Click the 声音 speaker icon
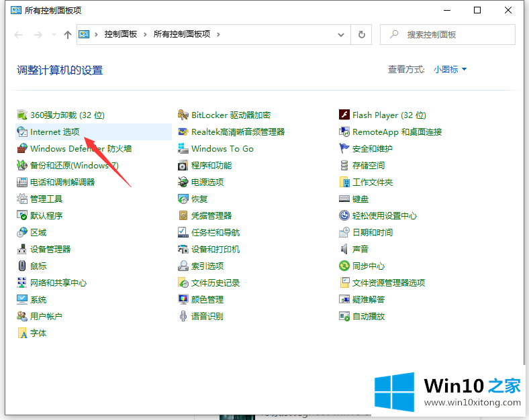The height and width of the screenshot is (420, 529). [x=344, y=249]
